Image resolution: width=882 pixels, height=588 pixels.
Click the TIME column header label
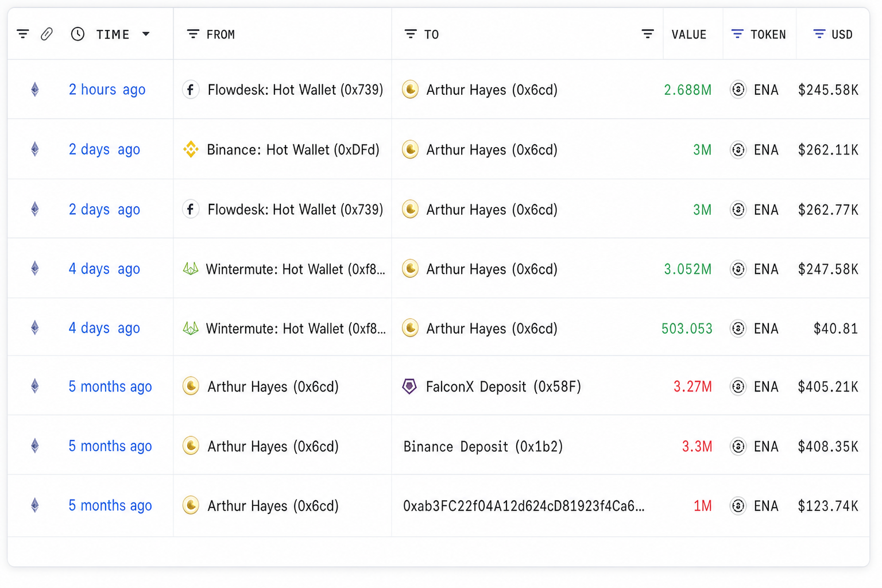[x=113, y=34]
